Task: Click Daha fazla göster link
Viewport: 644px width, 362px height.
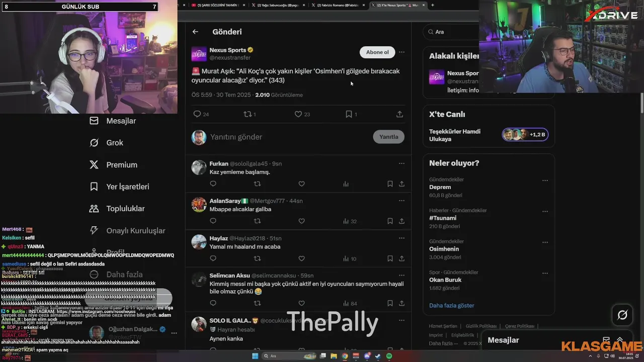Action: pyautogui.click(x=451, y=306)
